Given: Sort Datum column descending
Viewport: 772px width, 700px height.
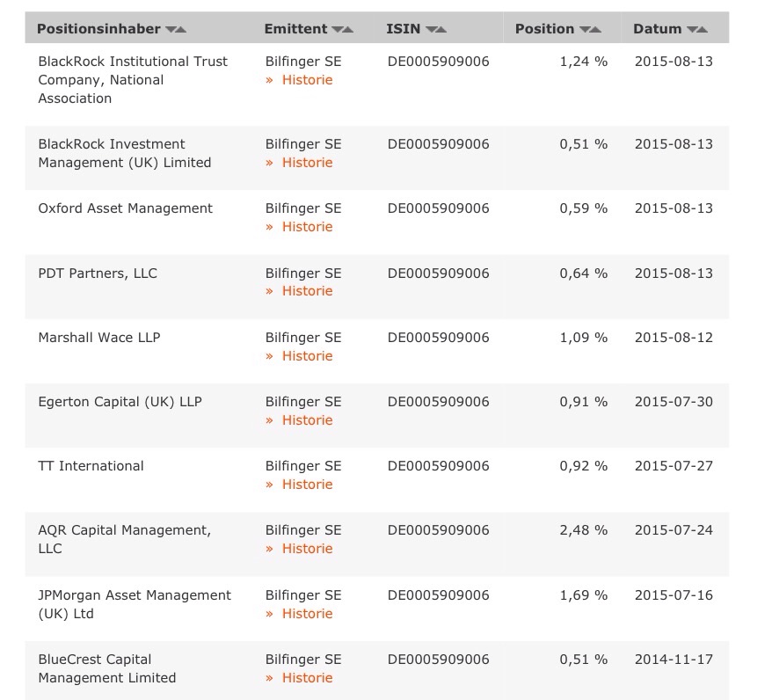Looking at the screenshot, I should tap(691, 30).
